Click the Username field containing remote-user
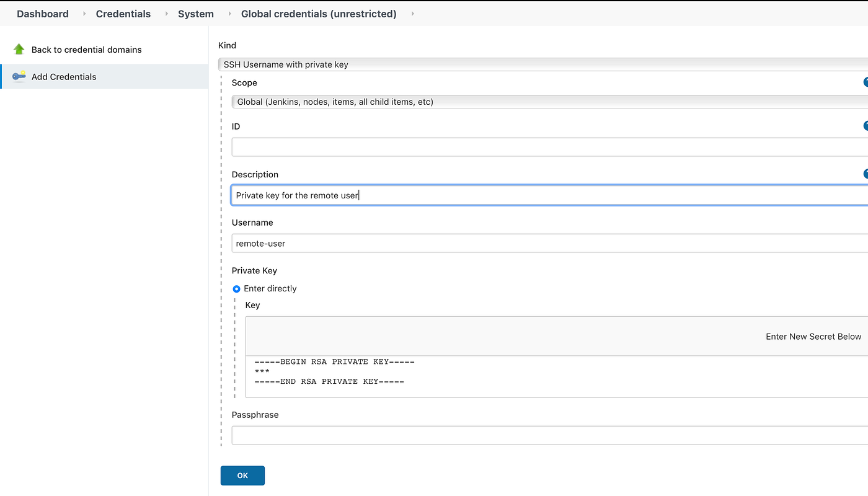This screenshot has height=496, width=868. coord(550,243)
